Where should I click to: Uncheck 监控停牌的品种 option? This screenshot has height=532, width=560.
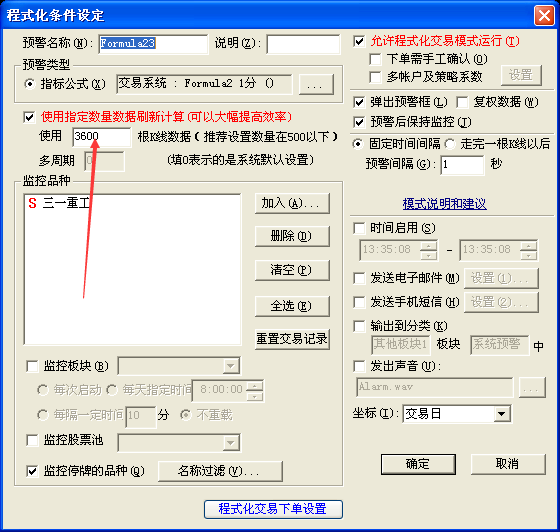[32, 471]
